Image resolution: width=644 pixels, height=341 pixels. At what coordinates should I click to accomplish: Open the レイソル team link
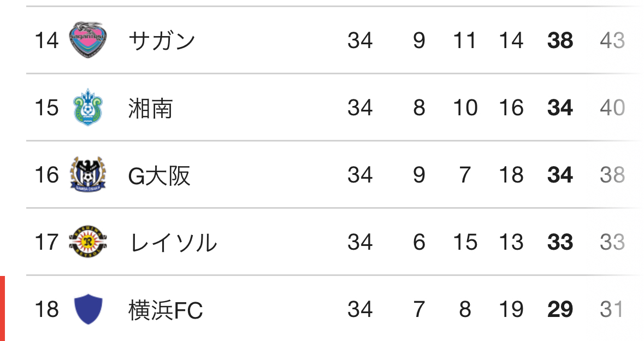point(173,242)
